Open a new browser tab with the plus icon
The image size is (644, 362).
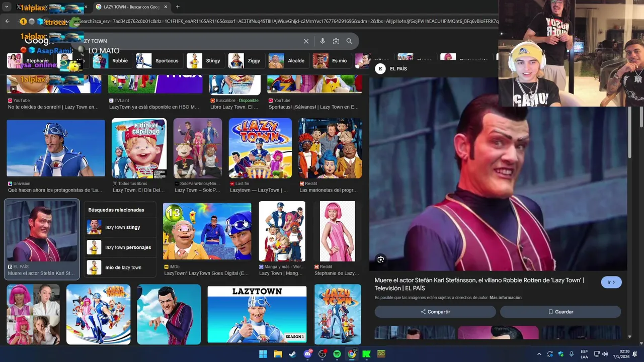178,7
